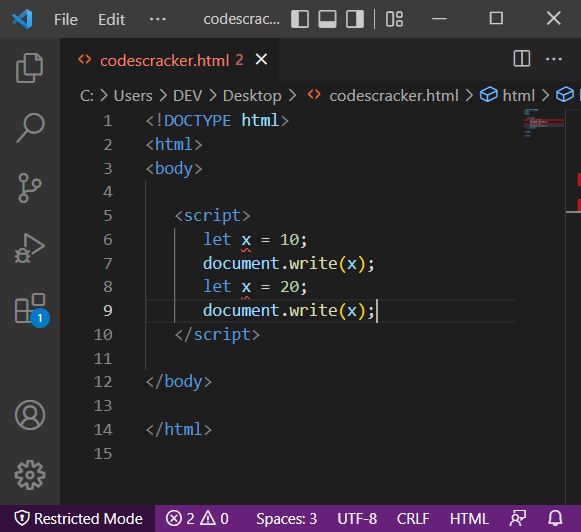Open notifications bell
Viewport: 581px width, 532px height.
pos(555,518)
